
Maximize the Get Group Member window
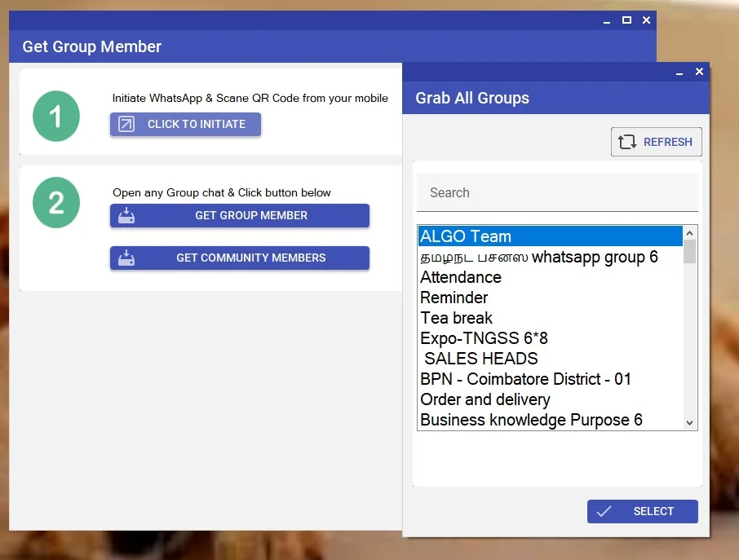pos(626,20)
